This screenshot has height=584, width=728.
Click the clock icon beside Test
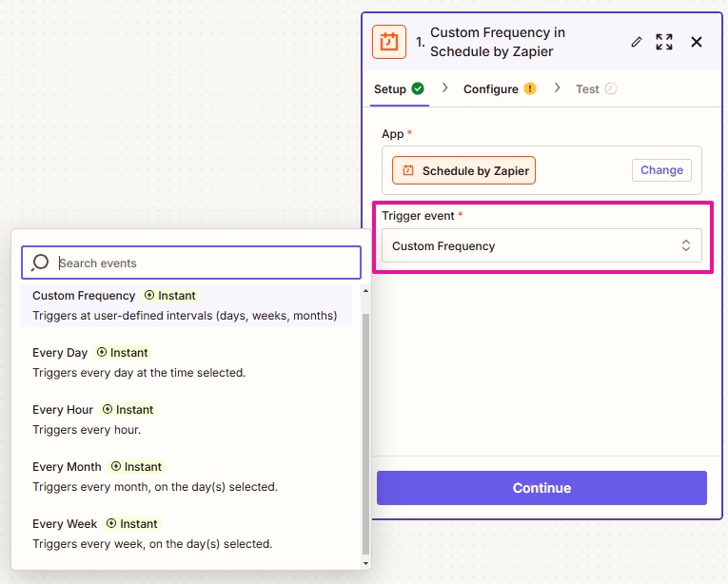[611, 88]
